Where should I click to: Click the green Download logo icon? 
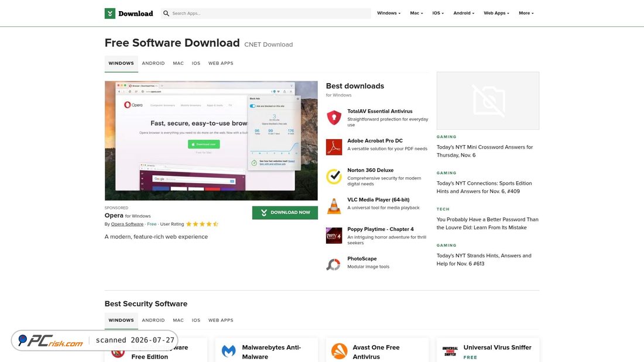[x=109, y=13]
